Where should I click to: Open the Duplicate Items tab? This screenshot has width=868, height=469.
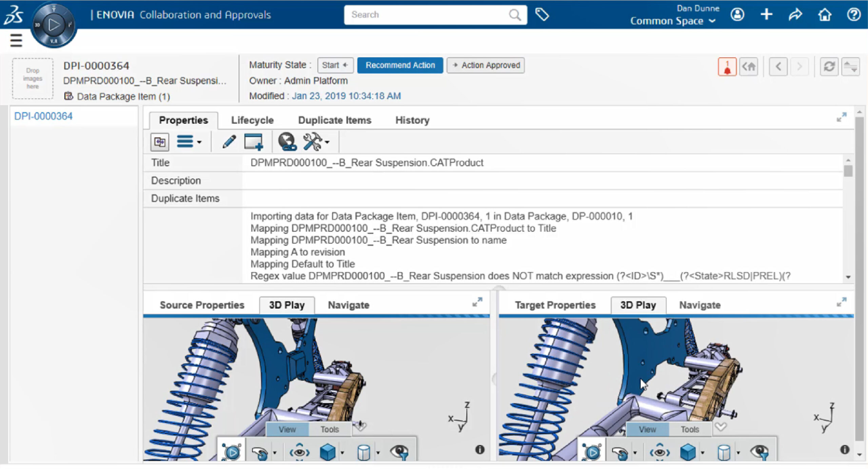point(334,120)
